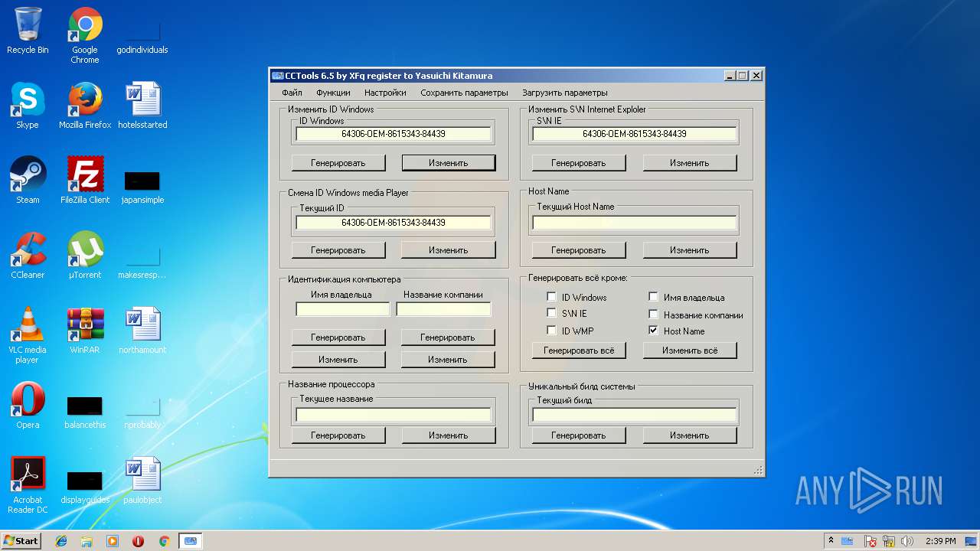The image size is (980, 551).
Task: Launch Steam from the desktop
Action: pyautogui.click(x=28, y=181)
